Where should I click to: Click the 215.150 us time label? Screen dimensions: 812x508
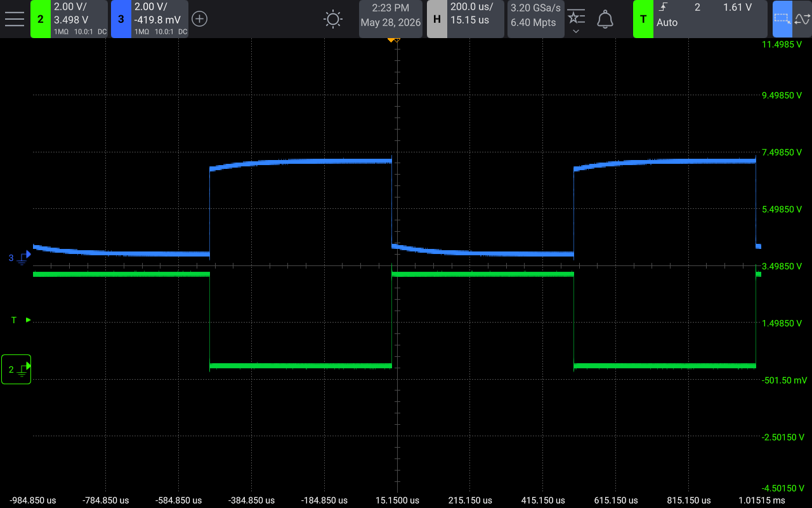[470, 500]
